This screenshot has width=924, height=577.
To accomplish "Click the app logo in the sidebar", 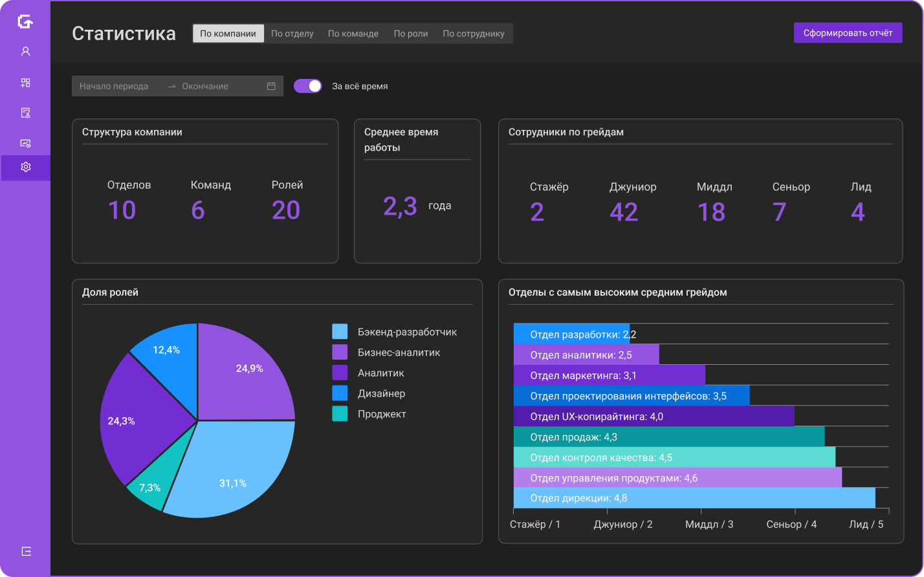I will click(25, 21).
